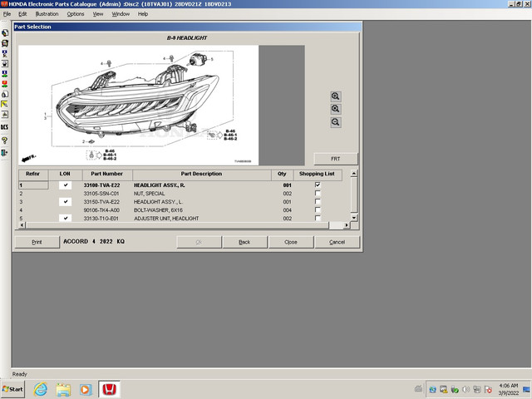This screenshot has height=399, width=532.
Task: Click the Honda catalogue taskbar icon
Action: coord(109,389)
